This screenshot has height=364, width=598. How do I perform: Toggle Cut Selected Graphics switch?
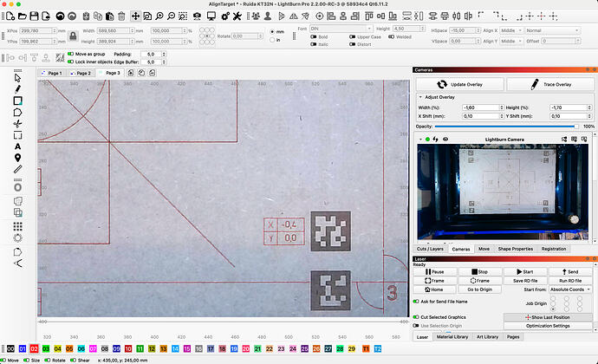tap(416, 317)
